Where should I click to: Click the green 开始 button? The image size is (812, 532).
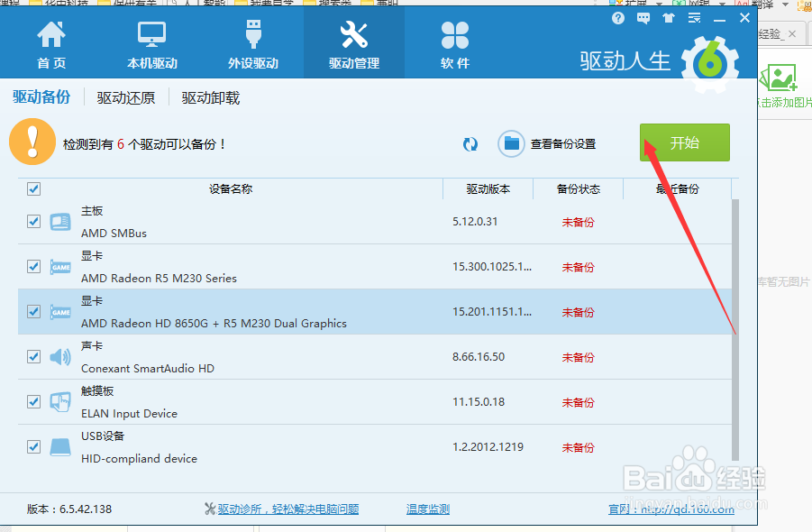tap(685, 142)
